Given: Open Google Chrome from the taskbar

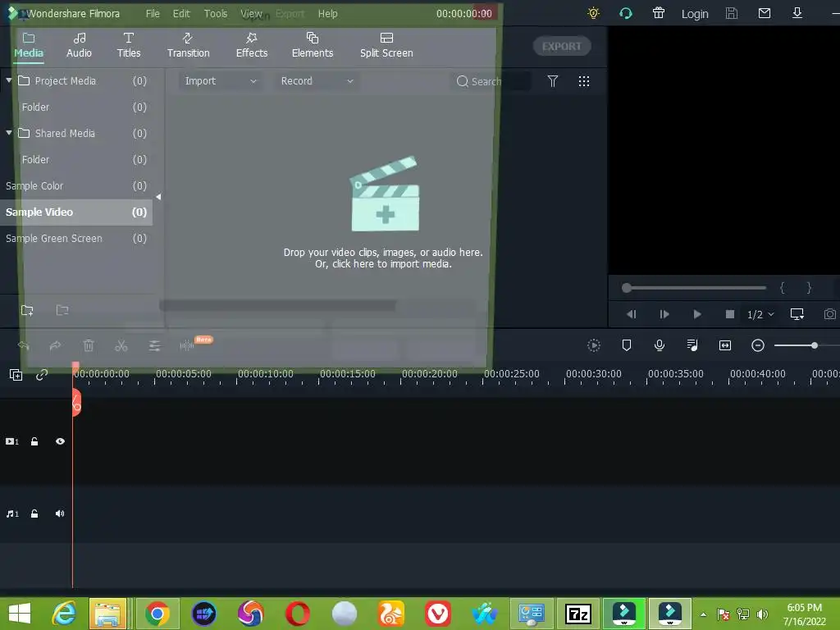Looking at the screenshot, I should (157, 614).
